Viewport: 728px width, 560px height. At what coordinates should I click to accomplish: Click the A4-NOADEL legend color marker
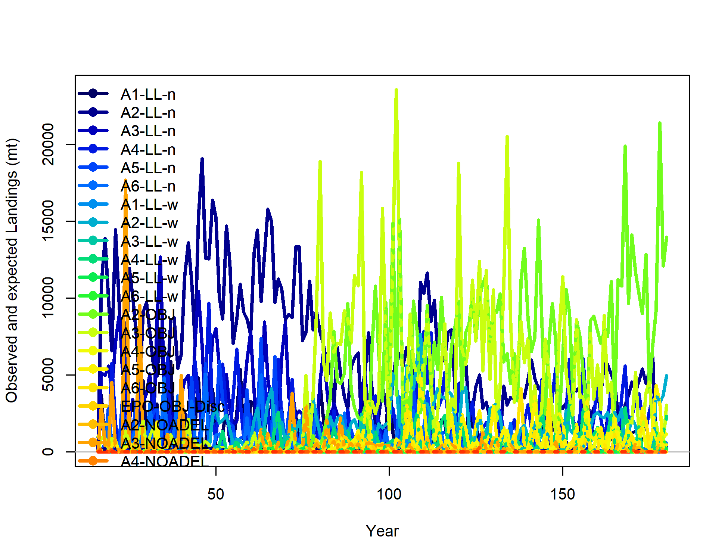click(x=93, y=461)
